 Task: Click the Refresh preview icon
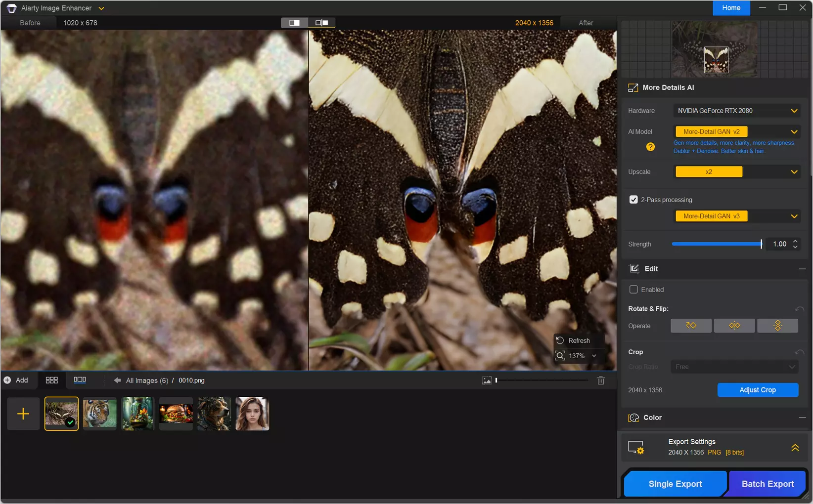560,340
